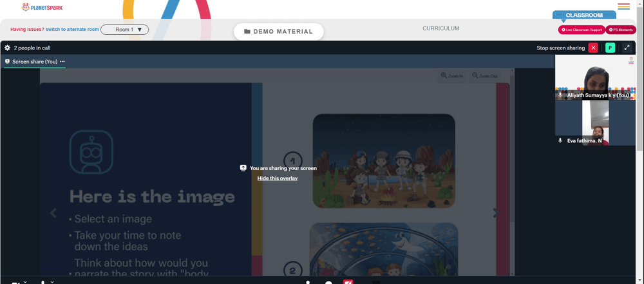Image resolution: width=644 pixels, height=284 pixels.
Task: Open the Demo Material tab
Action: tap(278, 32)
